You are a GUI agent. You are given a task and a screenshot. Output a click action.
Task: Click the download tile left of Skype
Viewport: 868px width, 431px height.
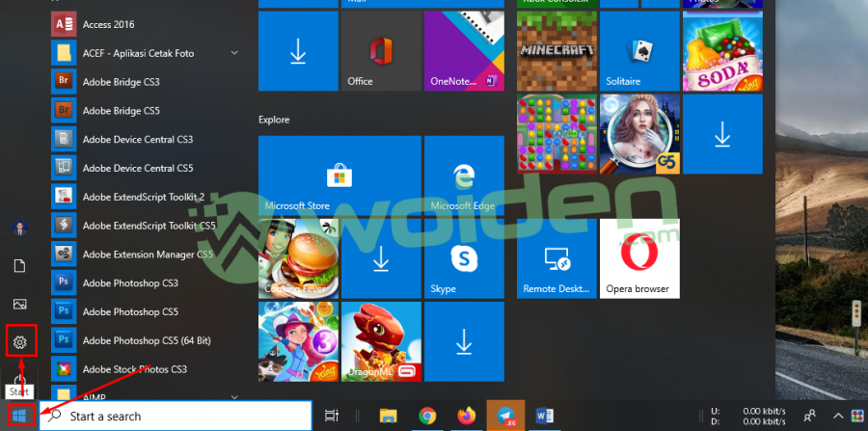tap(381, 258)
